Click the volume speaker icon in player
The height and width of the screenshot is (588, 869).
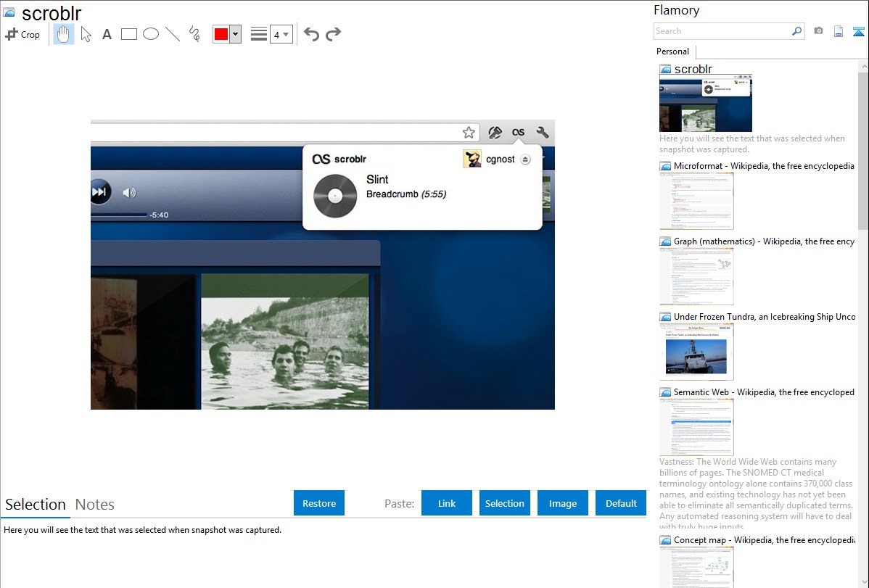(x=129, y=192)
